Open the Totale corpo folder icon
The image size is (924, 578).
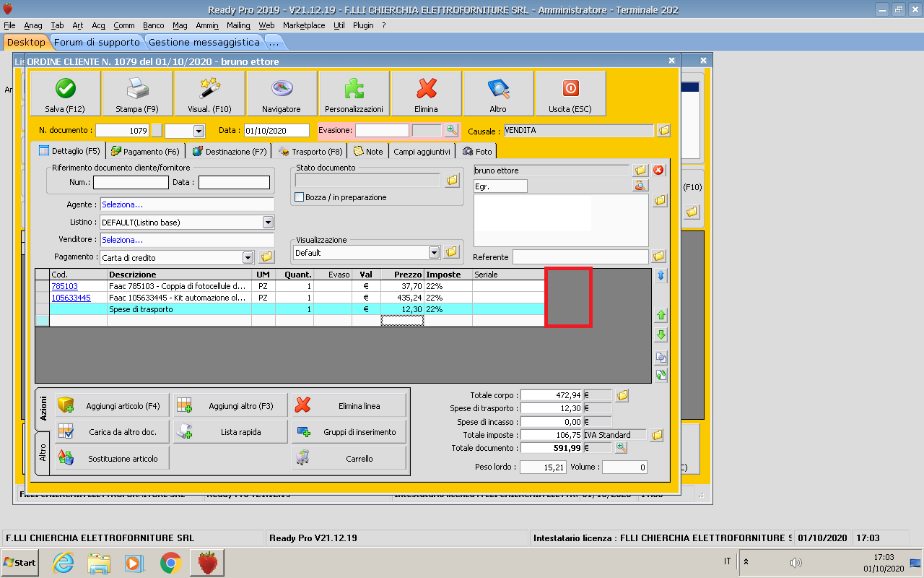(622, 395)
